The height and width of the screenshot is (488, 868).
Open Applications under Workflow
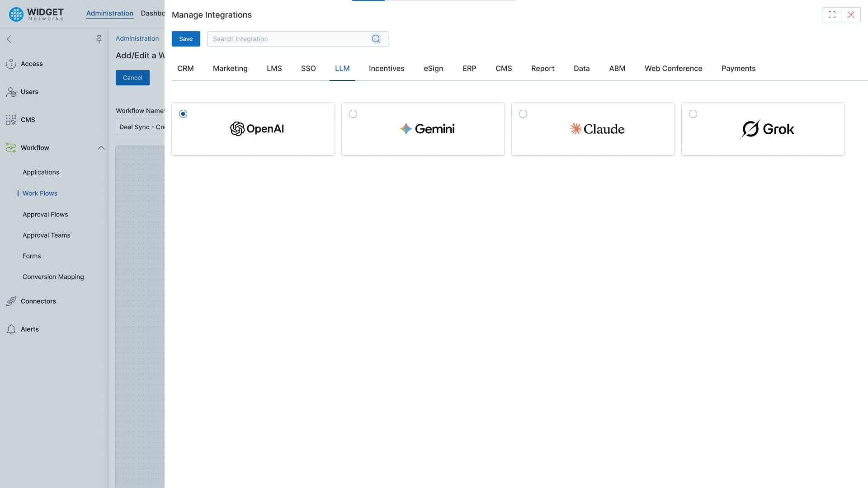click(41, 172)
